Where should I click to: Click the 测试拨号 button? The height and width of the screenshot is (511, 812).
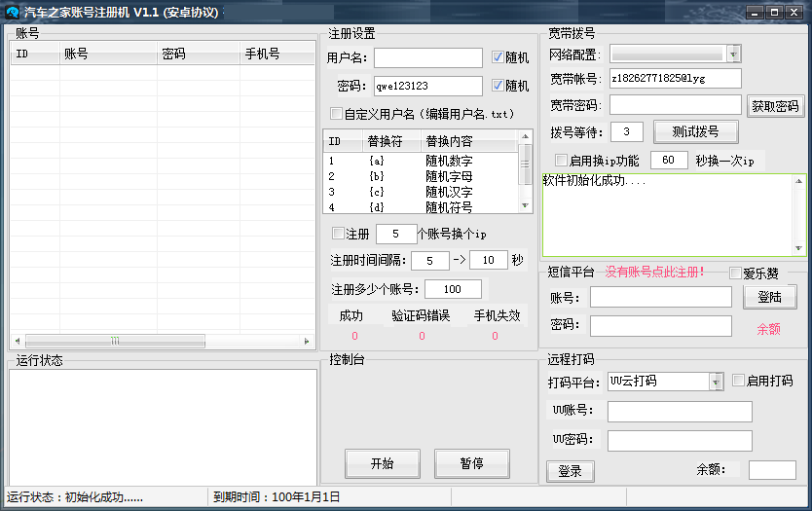[695, 132]
